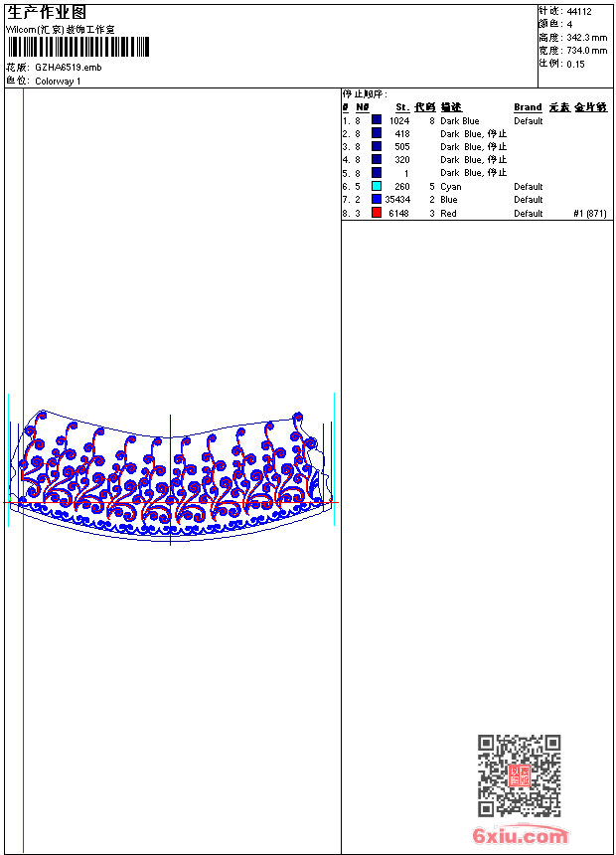Screen dimensions: 616x855
Task: Click the 'St.' column header
Action: [402, 107]
